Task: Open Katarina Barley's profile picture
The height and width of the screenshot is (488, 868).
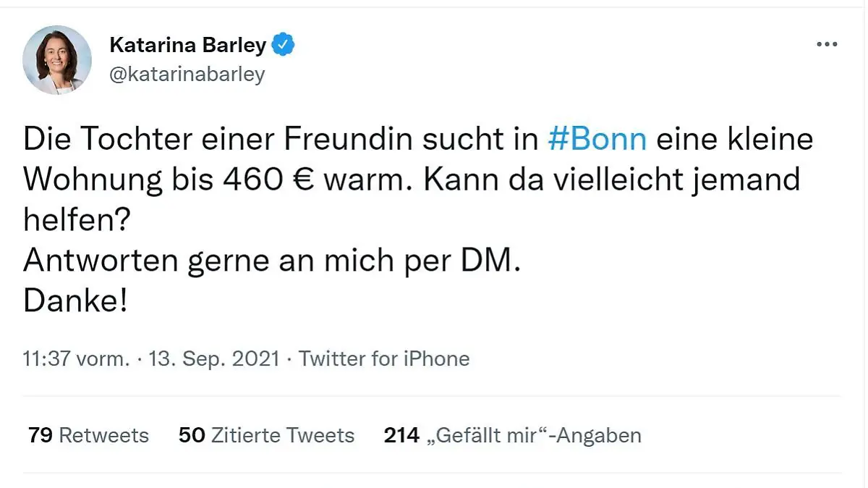Action: (57, 60)
